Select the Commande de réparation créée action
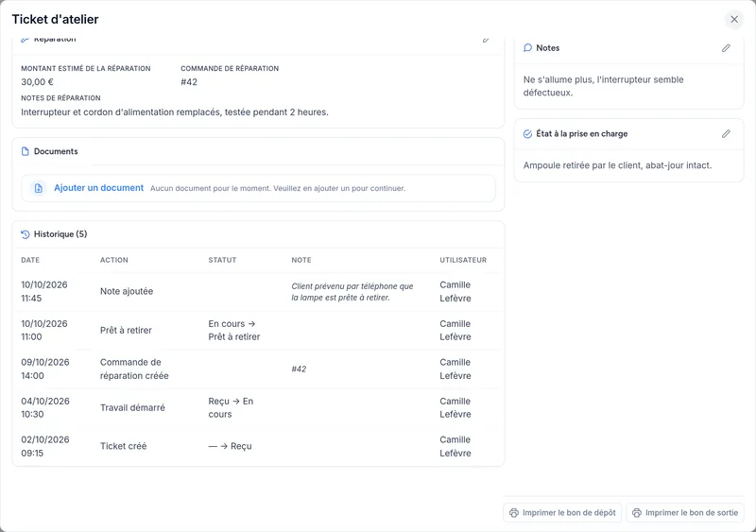Screen dimensions: 756x532 (x=134, y=369)
